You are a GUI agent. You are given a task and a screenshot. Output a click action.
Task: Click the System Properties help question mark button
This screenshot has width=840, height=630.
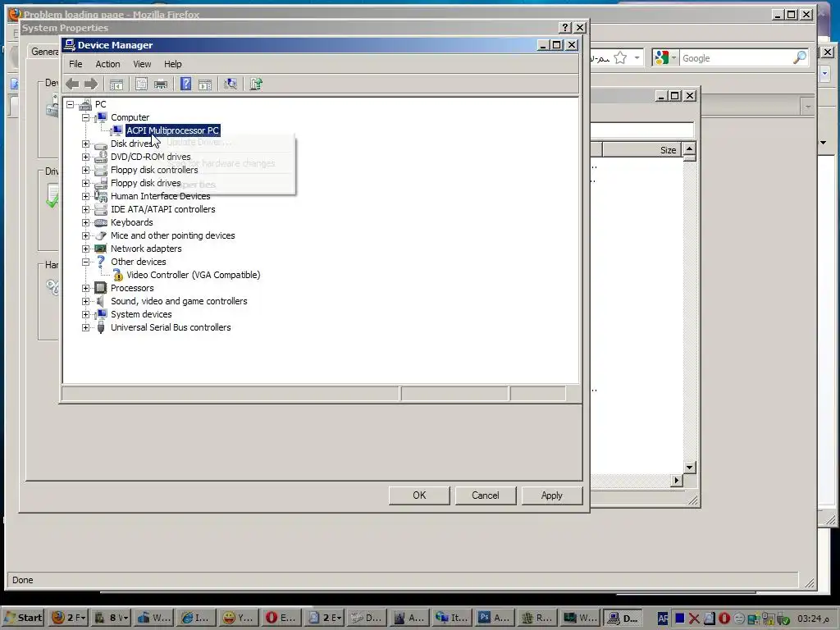point(564,27)
